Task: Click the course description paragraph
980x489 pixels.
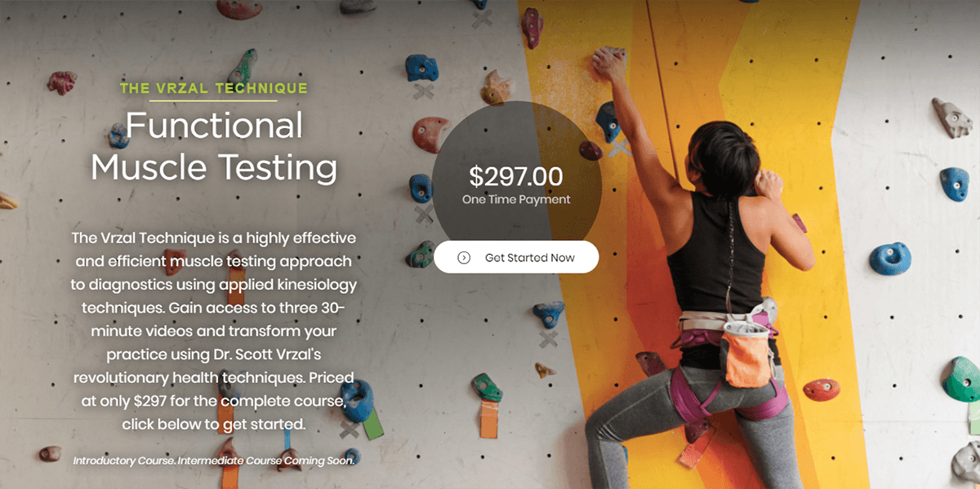Action: (214, 331)
